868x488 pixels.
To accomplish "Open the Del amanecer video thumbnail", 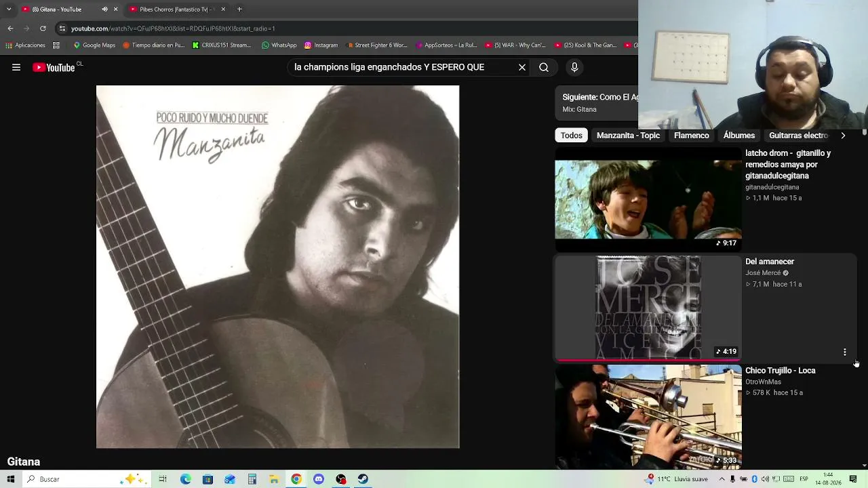I will point(648,307).
